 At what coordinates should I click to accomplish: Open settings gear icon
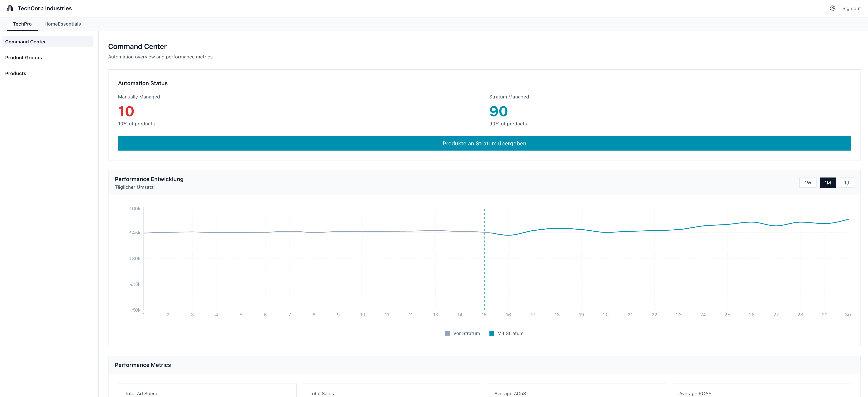click(832, 9)
